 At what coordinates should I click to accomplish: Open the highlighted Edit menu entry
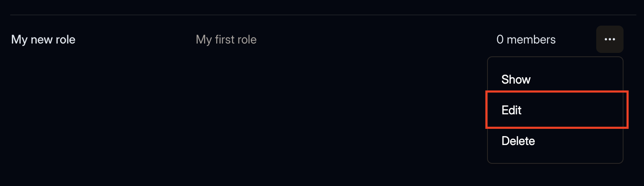point(511,110)
